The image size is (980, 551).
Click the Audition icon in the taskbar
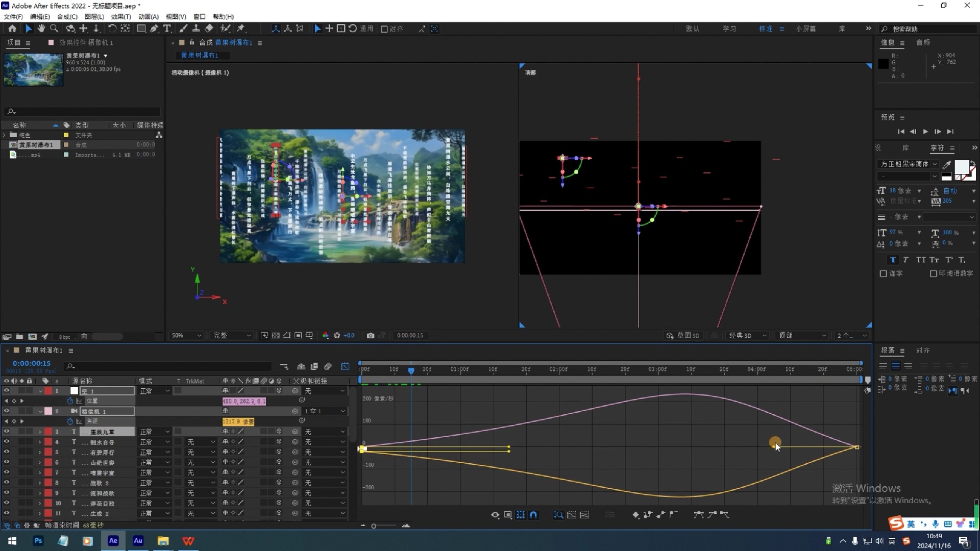(x=138, y=541)
